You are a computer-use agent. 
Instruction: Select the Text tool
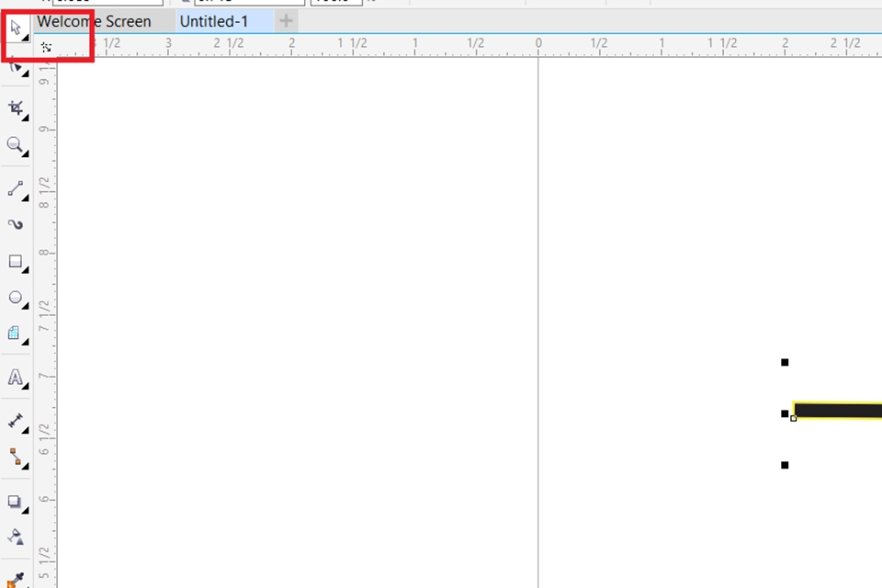pos(16,378)
